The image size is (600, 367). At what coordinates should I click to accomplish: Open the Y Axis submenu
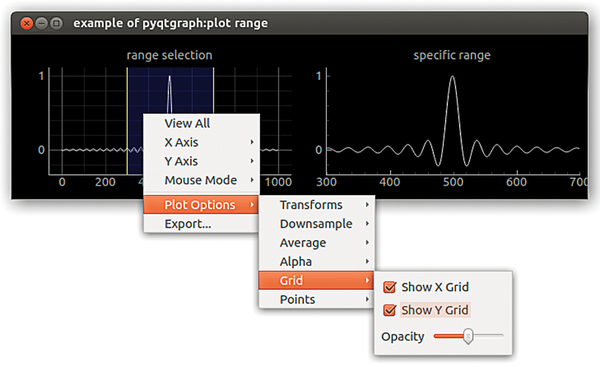pos(201,161)
